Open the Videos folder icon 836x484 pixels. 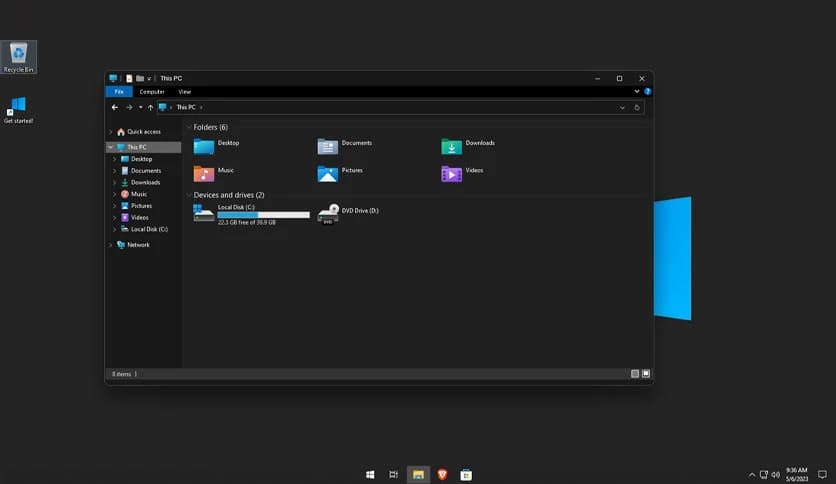tap(452, 174)
